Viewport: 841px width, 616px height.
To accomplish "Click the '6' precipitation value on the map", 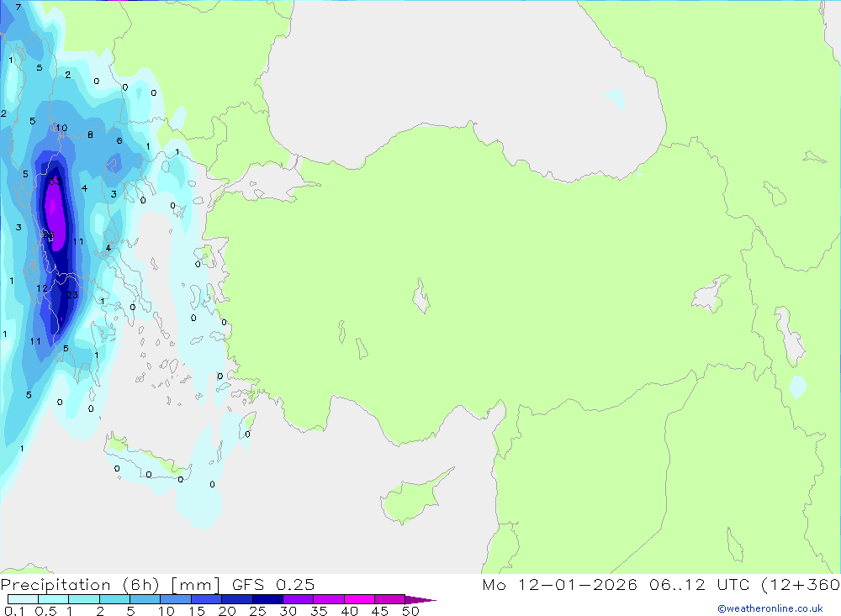I will 119,141.
